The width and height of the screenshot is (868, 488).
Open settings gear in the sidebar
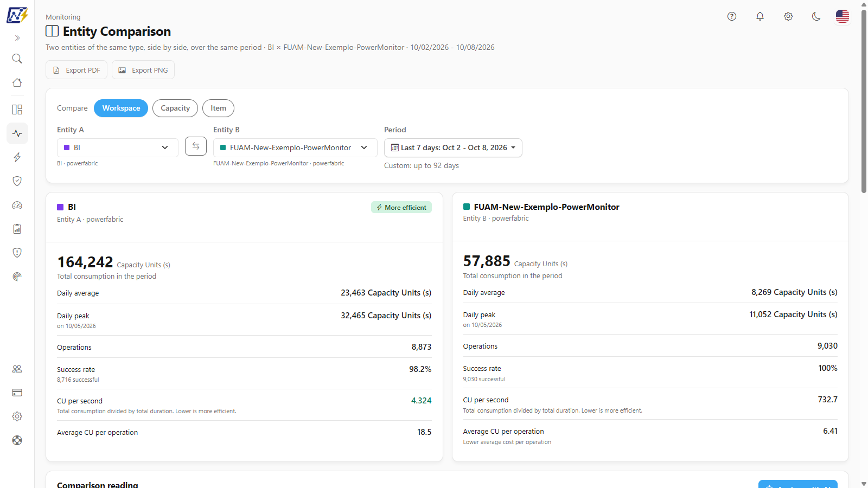pyautogui.click(x=17, y=416)
